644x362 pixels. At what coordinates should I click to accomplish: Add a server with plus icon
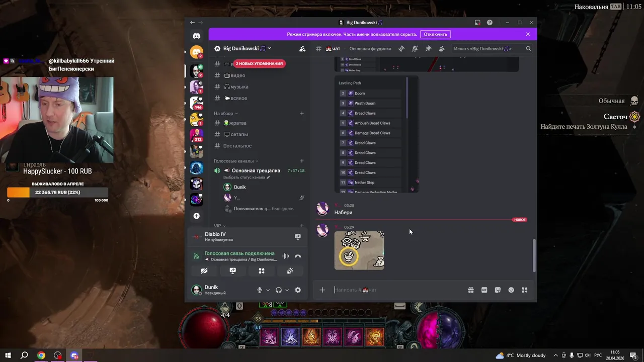tap(197, 216)
